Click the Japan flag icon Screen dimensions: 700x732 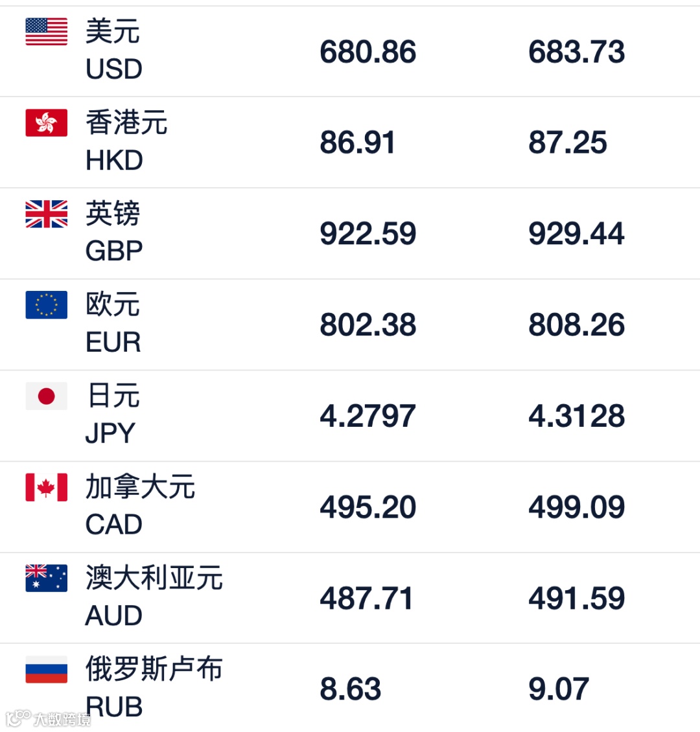pos(46,396)
